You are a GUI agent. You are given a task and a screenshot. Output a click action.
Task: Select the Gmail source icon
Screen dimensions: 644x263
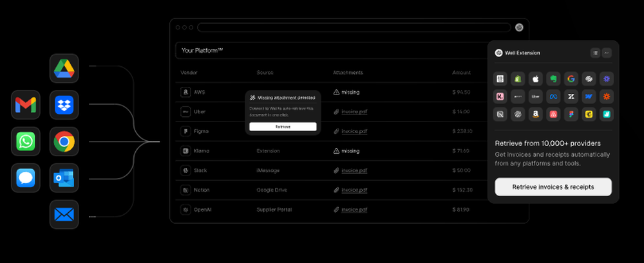26,105
